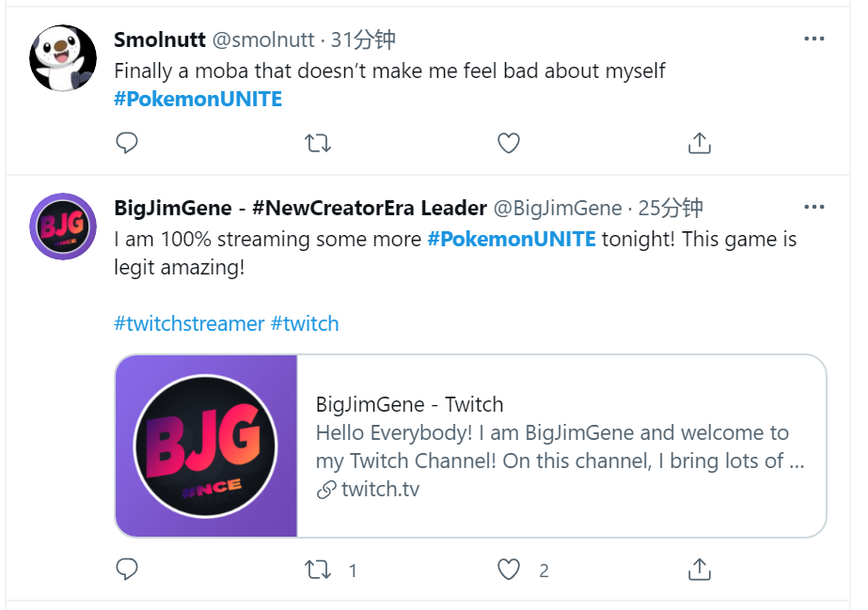Reply to BigJimGene's streaming tweet
868x610 pixels.
click(x=127, y=570)
